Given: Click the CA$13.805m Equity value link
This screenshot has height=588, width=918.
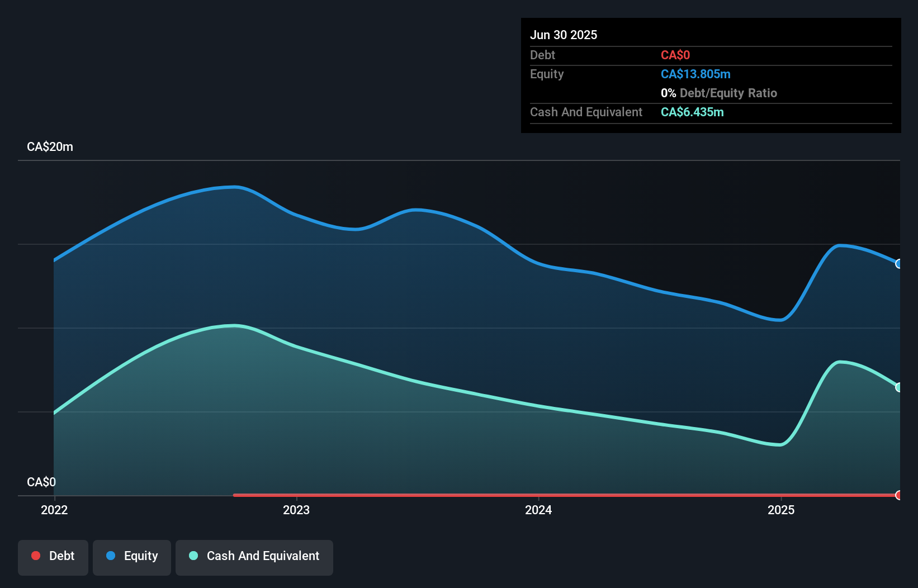Looking at the screenshot, I should pos(695,74).
